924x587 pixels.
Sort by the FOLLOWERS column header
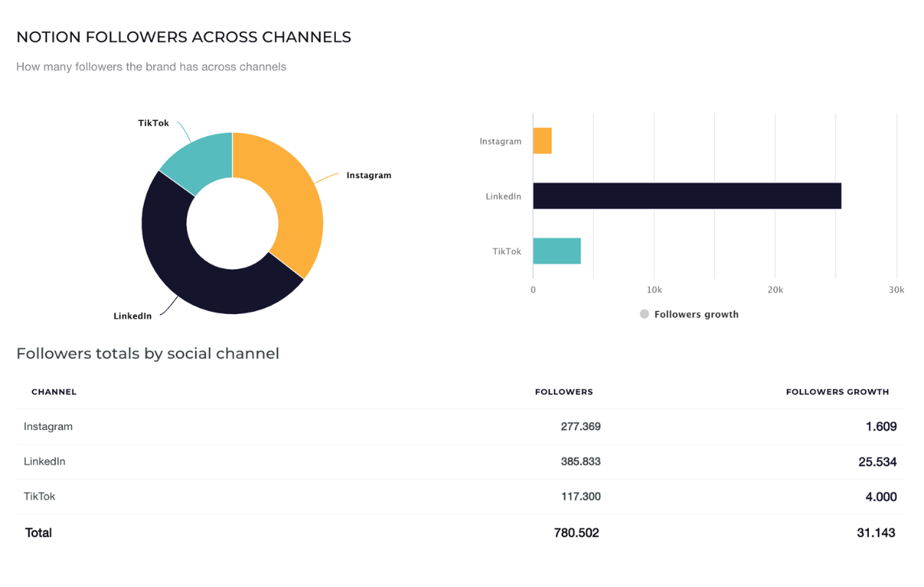pos(564,392)
